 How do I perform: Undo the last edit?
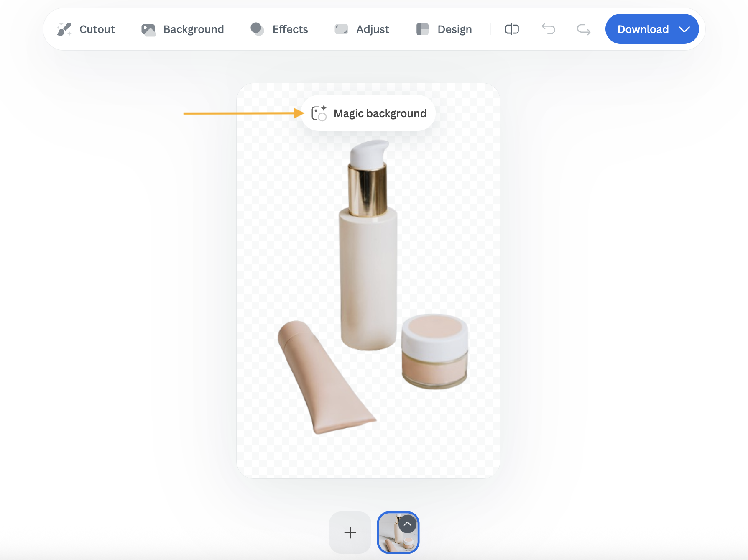tap(548, 29)
